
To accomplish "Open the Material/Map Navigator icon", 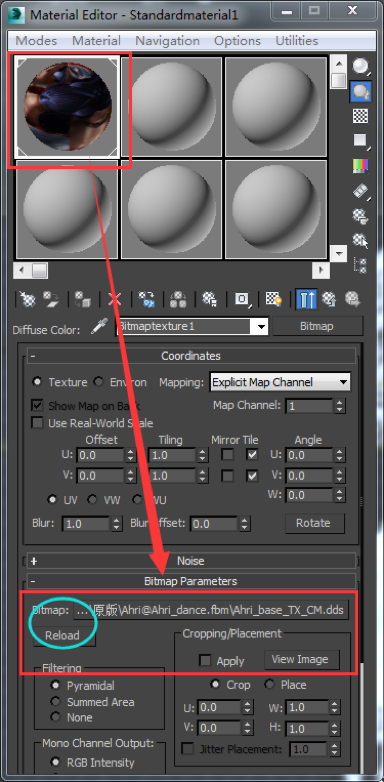I will 361,265.
